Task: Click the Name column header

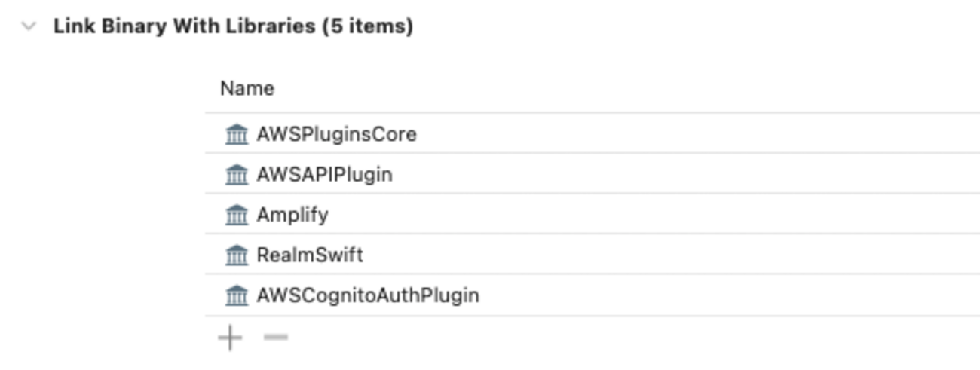Action: point(247,89)
